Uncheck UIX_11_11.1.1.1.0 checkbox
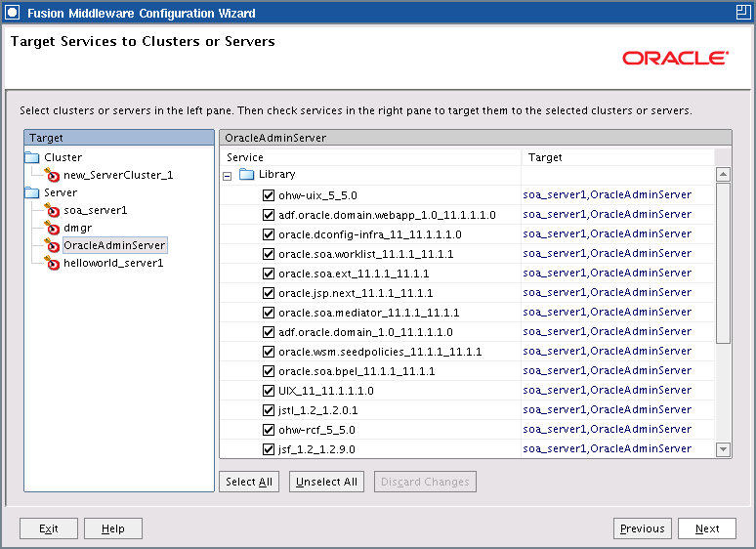The image size is (756, 549). pyautogui.click(x=269, y=391)
